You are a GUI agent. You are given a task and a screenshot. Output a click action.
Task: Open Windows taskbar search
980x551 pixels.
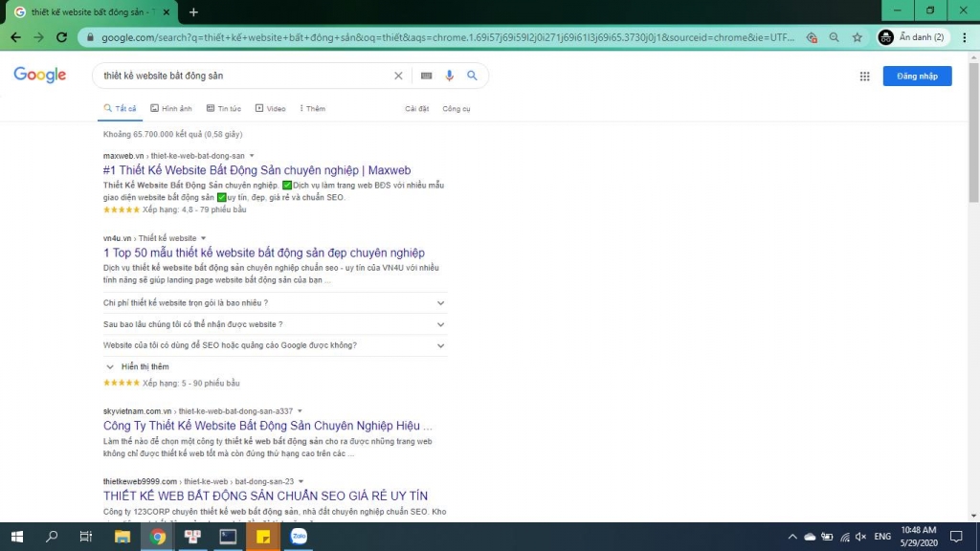click(x=52, y=537)
